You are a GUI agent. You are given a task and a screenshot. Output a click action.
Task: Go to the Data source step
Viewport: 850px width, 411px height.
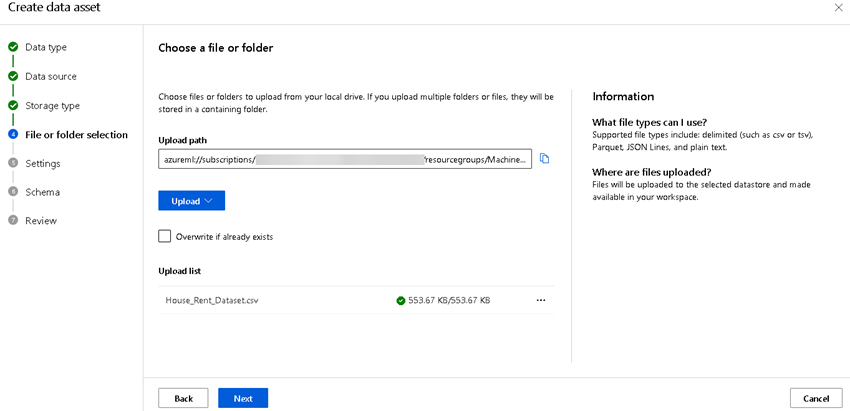(x=51, y=76)
